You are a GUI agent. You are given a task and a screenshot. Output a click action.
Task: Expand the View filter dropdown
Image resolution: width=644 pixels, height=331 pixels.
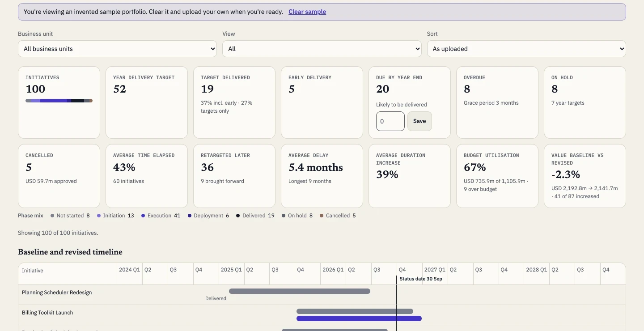(322, 49)
